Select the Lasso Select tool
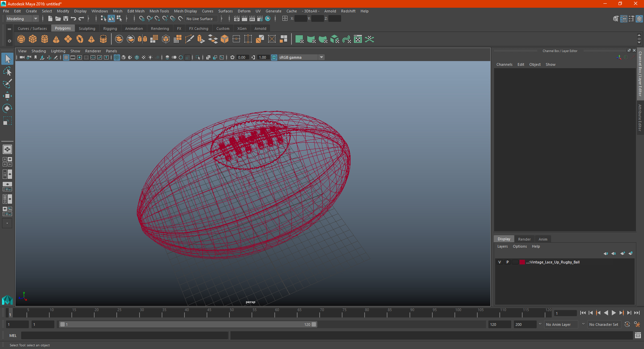 (7, 71)
